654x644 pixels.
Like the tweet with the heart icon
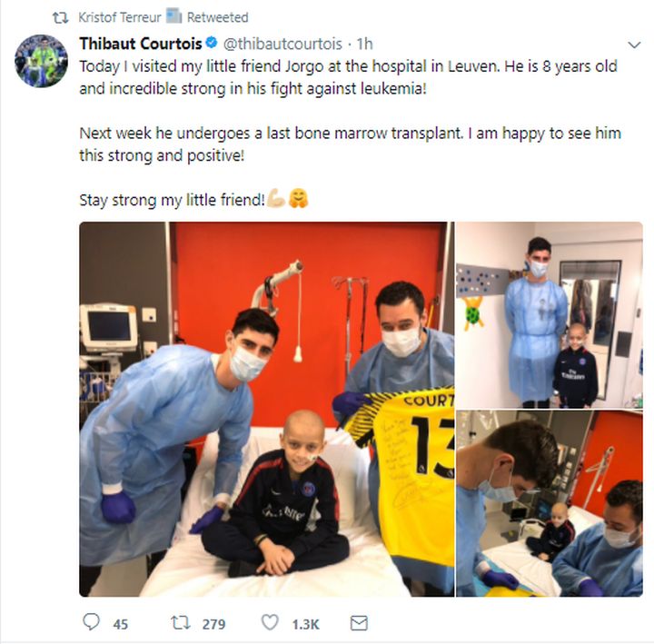pos(270,622)
